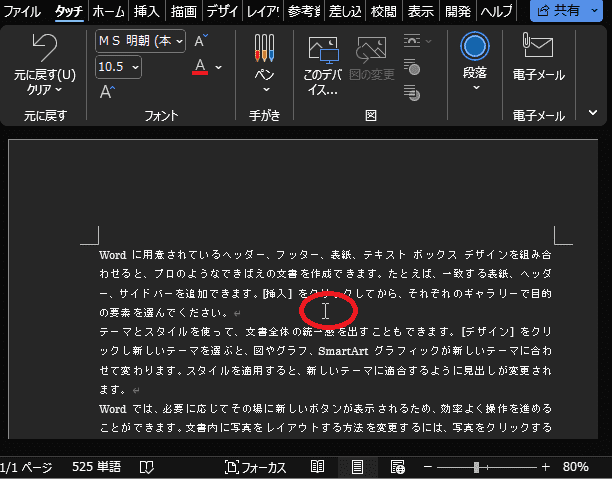Open the Pen (ペン) drawing tool
Image resolution: width=612 pixels, height=479 pixels.
[264, 48]
